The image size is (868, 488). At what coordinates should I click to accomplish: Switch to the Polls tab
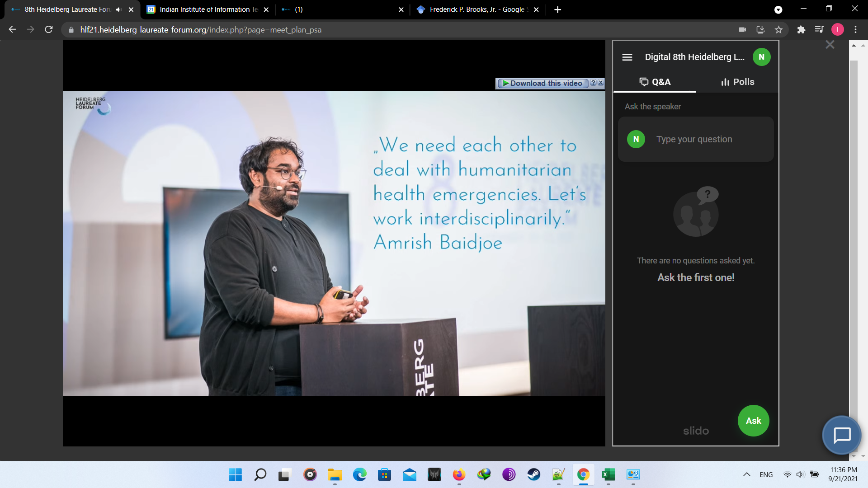[737, 82]
